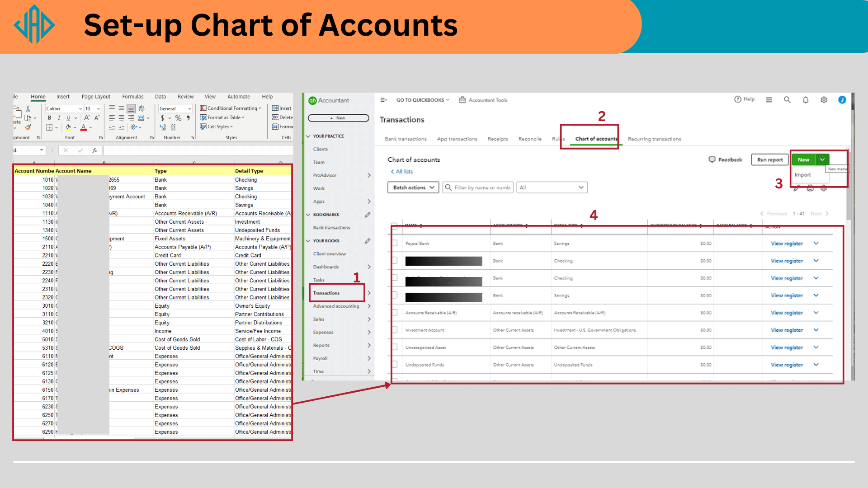Image resolution: width=868 pixels, height=488 pixels.
Task: Open the Calibri font name dropdown
Action: coord(80,109)
